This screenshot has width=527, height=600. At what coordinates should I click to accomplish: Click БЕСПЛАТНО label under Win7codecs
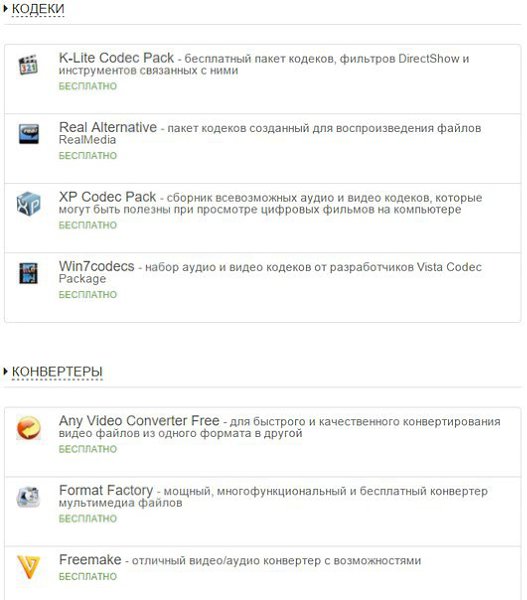[88, 295]
